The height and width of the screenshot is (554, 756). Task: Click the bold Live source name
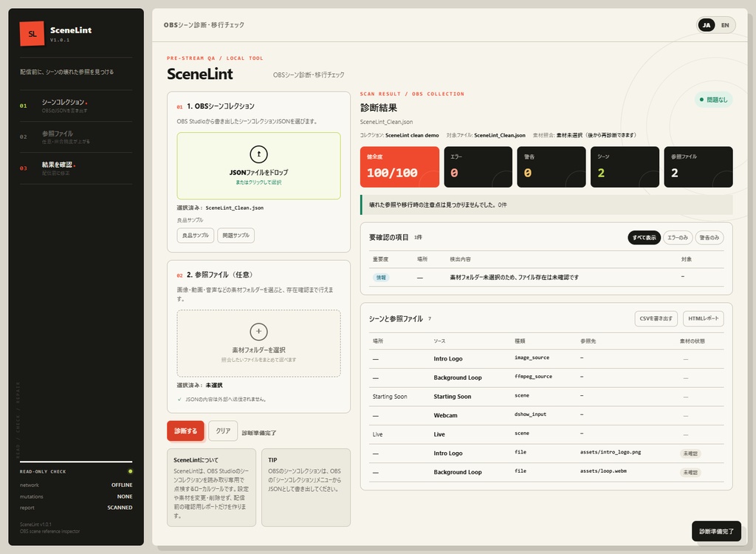tap(439, 434)
